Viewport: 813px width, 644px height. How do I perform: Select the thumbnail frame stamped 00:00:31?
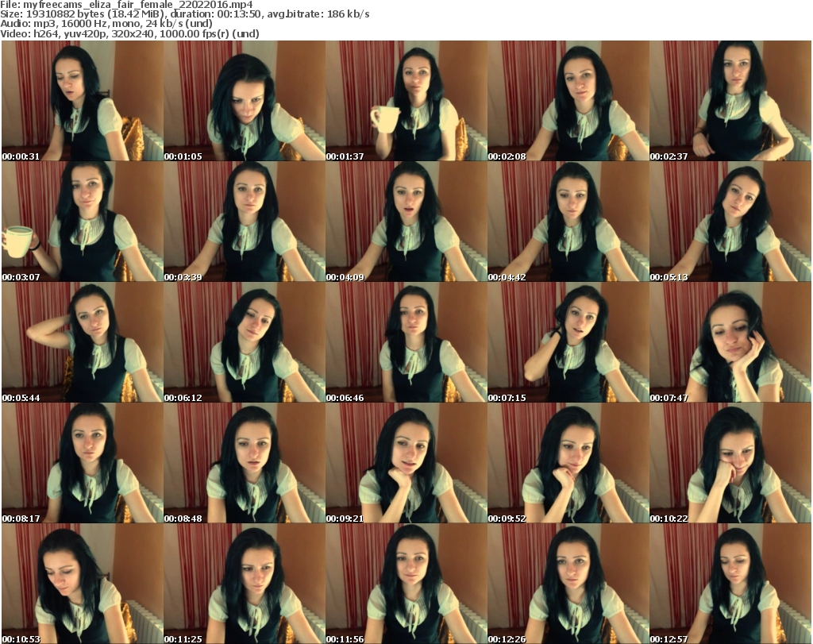tap(83, 101)
